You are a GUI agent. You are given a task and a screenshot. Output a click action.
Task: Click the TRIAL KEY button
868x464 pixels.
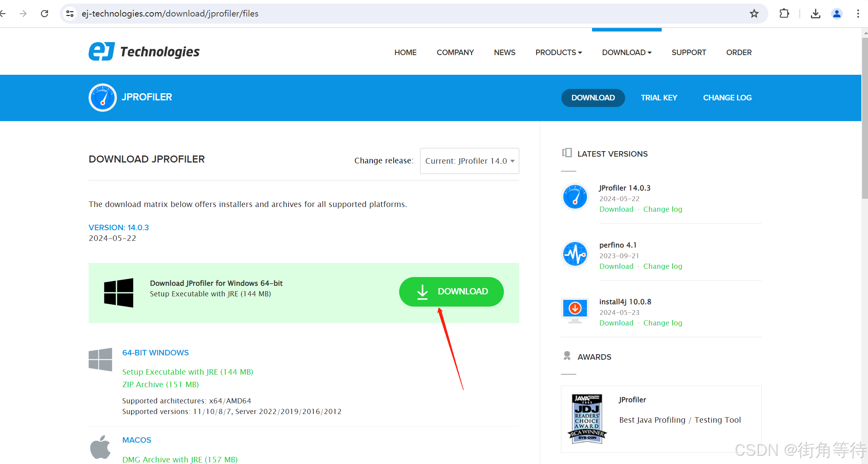point(659,98)
